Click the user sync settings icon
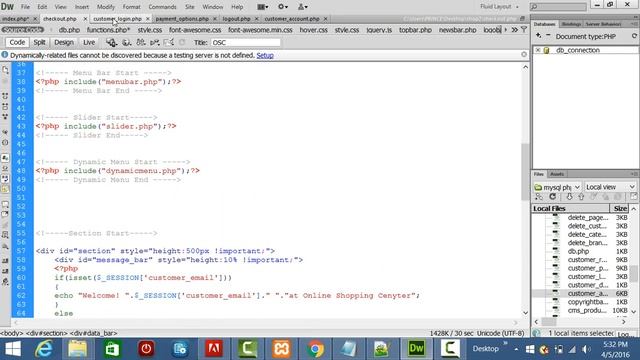640x360 pixels. (302, 7)
